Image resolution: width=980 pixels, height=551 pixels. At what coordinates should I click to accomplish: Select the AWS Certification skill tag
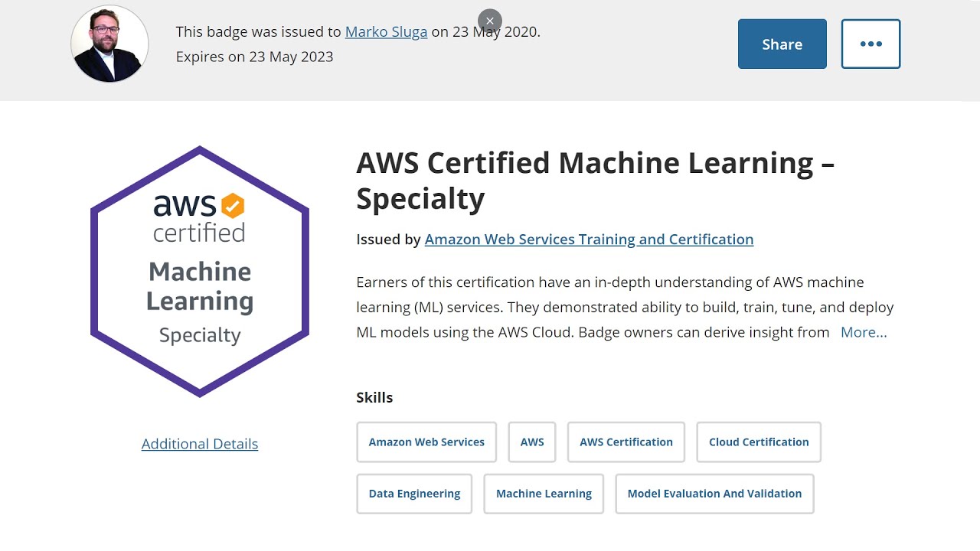626,442
